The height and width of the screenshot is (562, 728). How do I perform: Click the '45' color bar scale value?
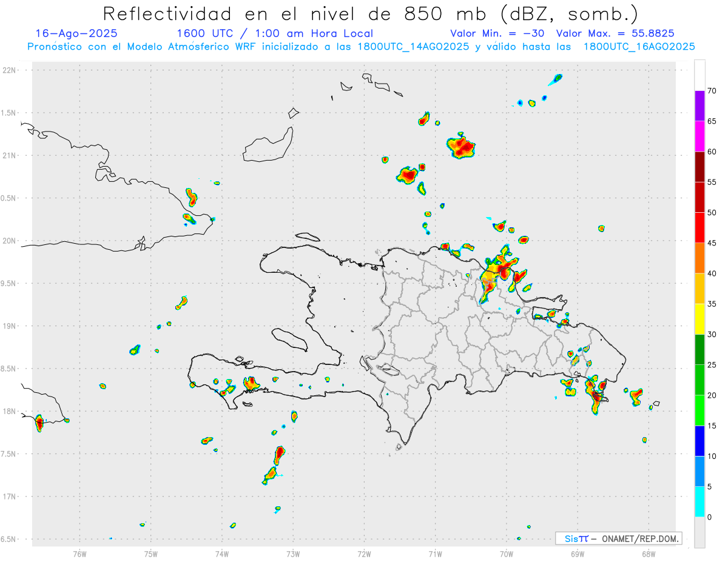[712, 243]
